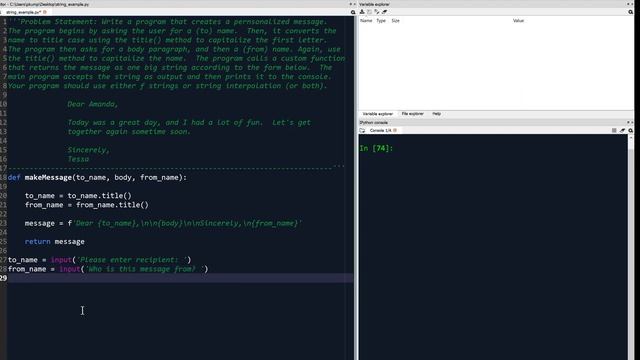Click the 'Dear Amanda,' docstring line
This screenshot has height=360, width=640.
(x=93, y=104)
